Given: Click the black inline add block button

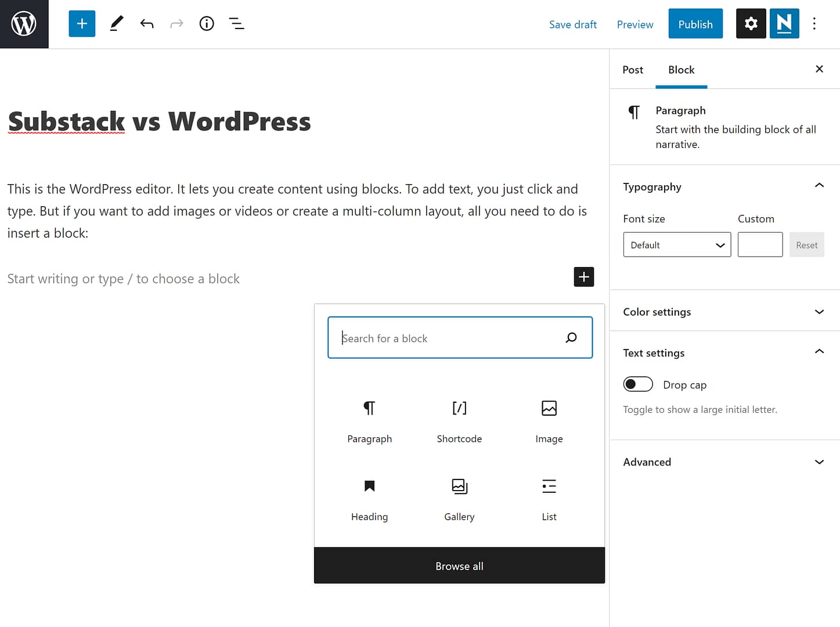Looking at the screenshot, I should (x=584, y=277).
